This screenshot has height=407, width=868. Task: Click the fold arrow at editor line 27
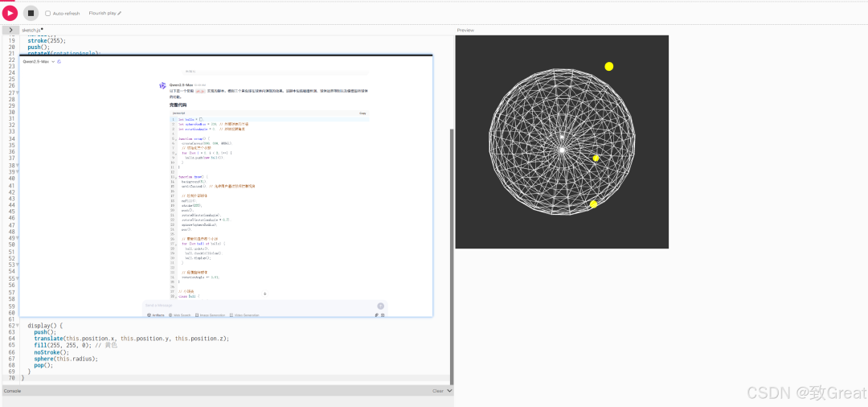pos(17,92)
